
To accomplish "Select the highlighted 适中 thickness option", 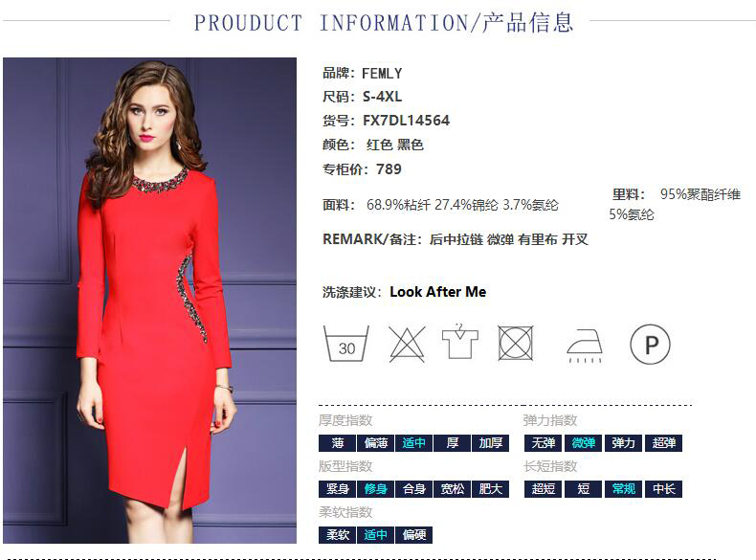I will [x=413, y=443].
